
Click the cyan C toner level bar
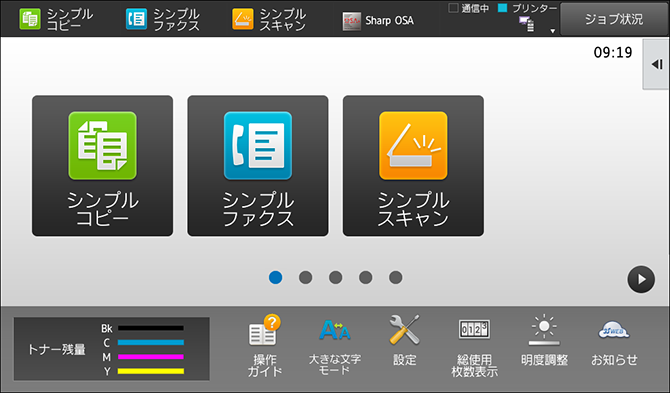(151, 343)
